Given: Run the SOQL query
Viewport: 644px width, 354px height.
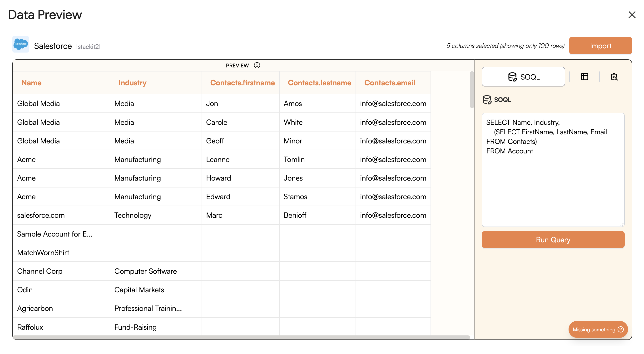Looking at the screenshot, I should coord(553,239).
